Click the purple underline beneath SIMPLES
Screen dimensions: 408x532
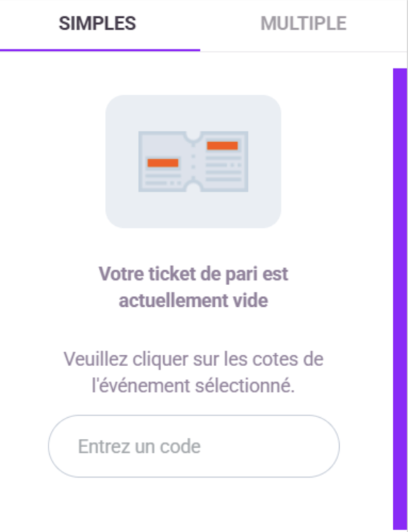tap(100, 50)
